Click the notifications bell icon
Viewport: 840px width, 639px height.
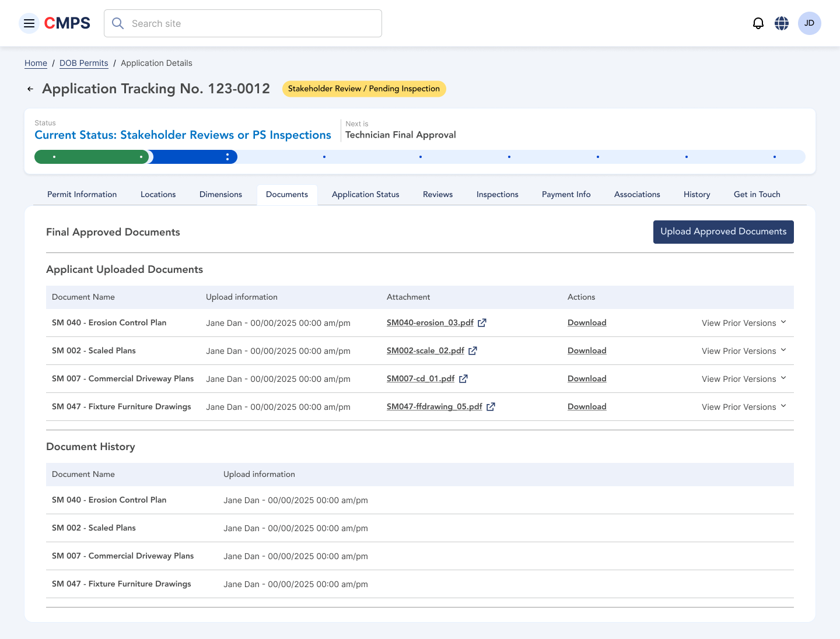[x=758, y=23]
